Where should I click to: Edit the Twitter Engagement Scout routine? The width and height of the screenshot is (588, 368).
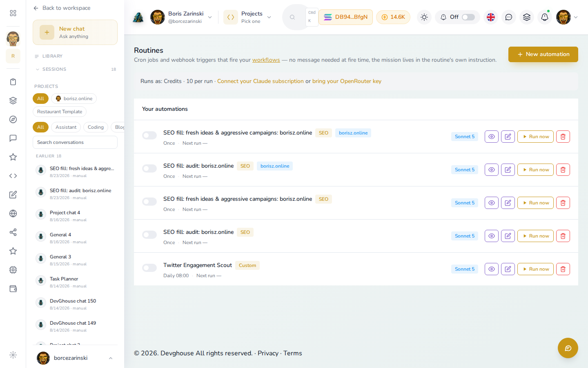[x=508, y=269]
